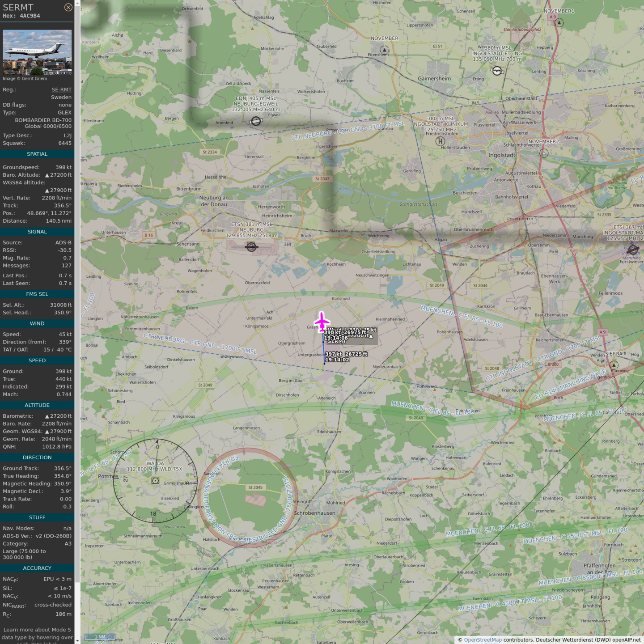This screenshot has width=644, height=644.
Task: Click the Image © Gerrit Griem credit
Action: pyautogui.click(x=25, y=79)
